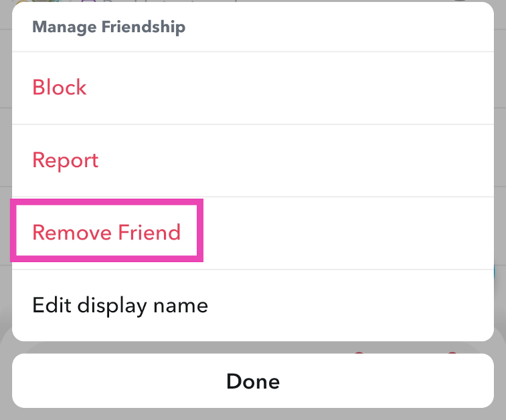The image size is (506, 420).
Task: Click the red Remove Friend text
Action: 106,233
